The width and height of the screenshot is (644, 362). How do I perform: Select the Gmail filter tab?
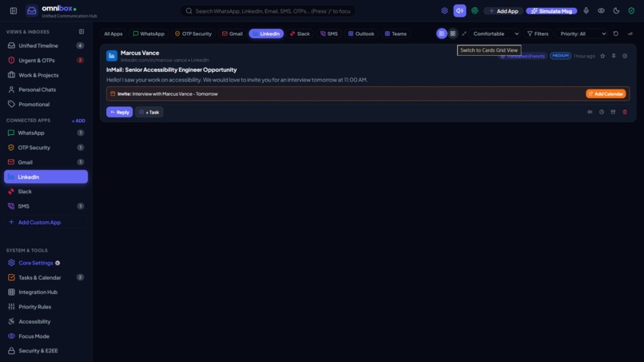click(x=233, y=34)
